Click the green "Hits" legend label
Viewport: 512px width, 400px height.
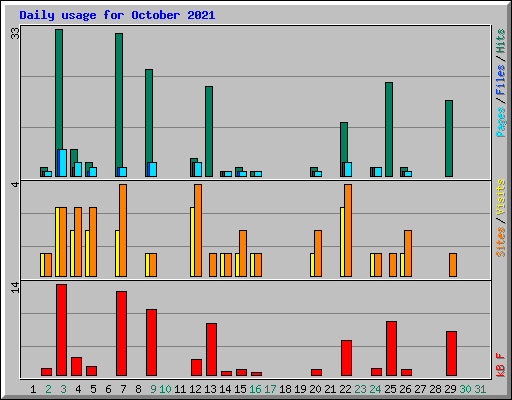pos(501,41)
